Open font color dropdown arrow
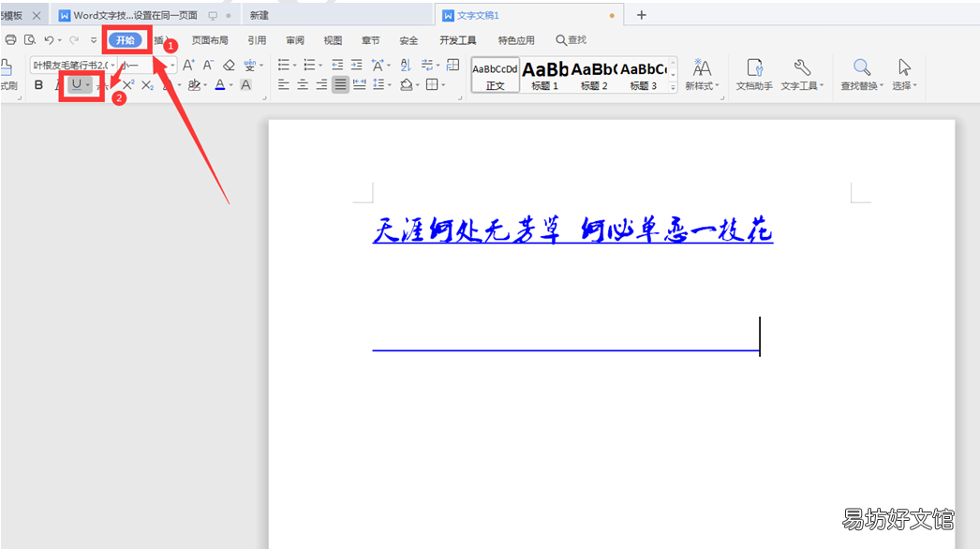Screen dimensions: 980x549 tap(230, 85)
